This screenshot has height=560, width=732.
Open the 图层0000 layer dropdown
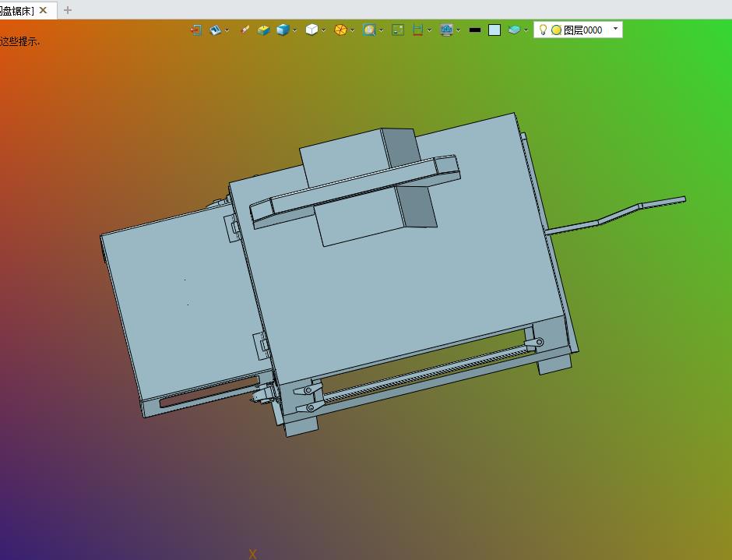615,29
